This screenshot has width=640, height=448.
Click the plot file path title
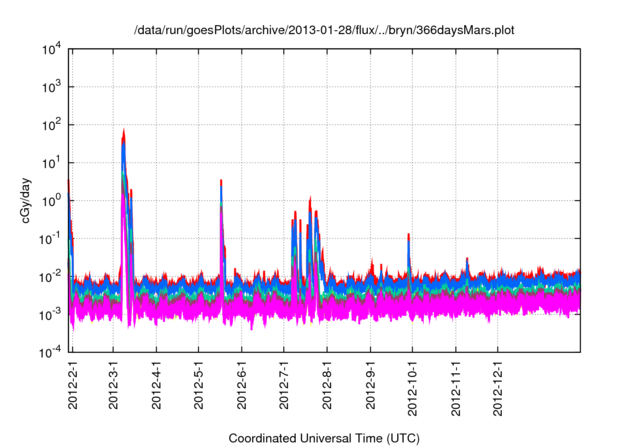[x=324, y=30]
